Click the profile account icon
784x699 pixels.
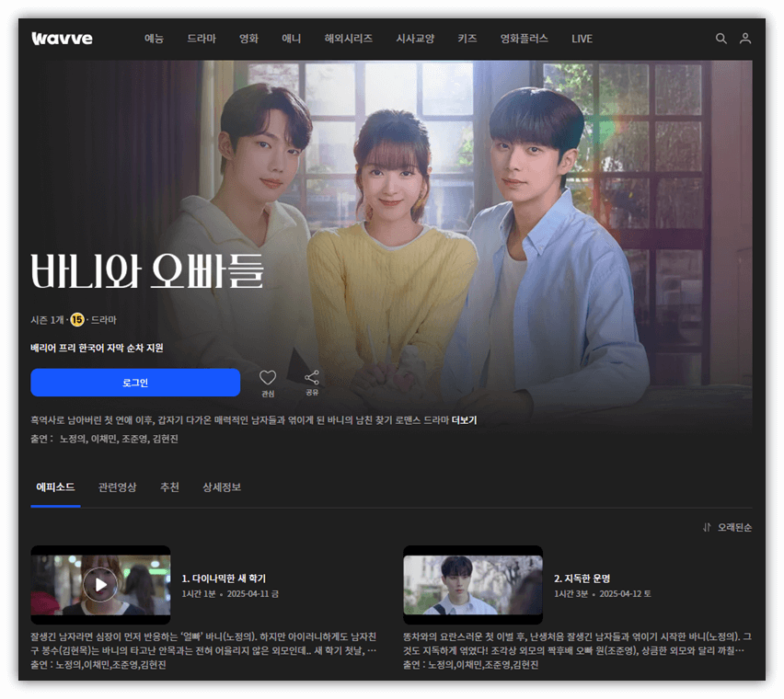[745, 39]
